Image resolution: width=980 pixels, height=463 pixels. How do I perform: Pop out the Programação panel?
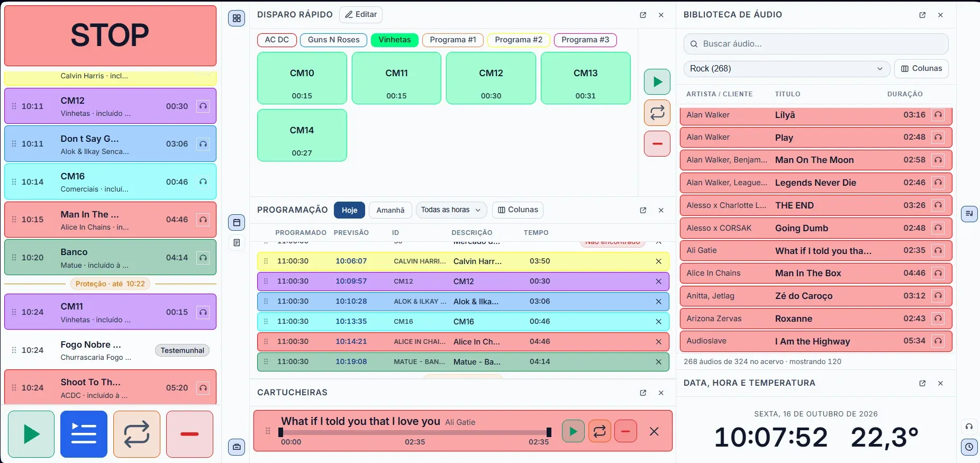[x=643, y=211]
